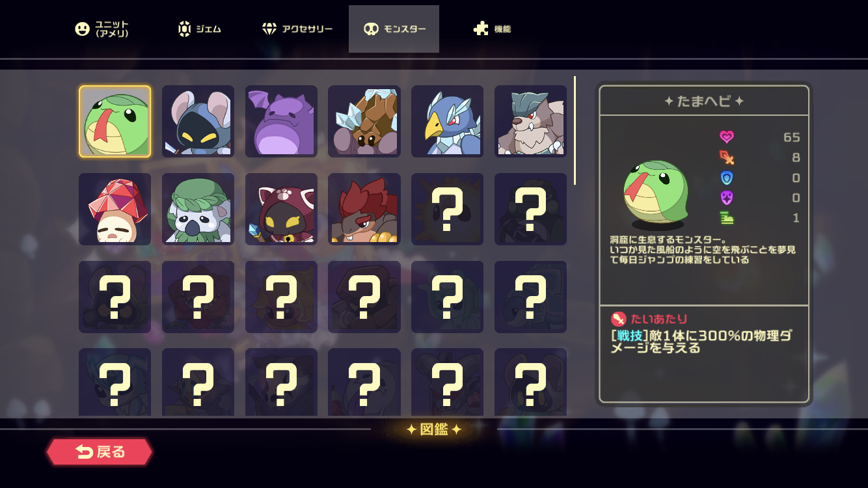Open the ユニット(アメリ) tab
This screenshot has height=488, width=868.
point(102,29)
